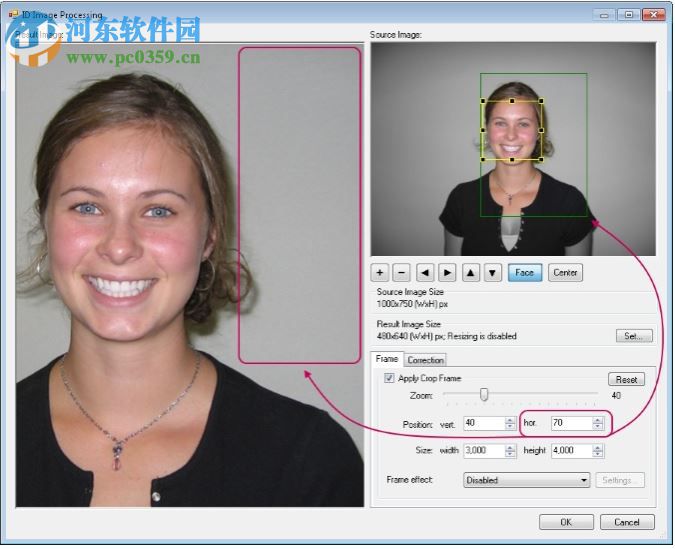Maximize the ID Image Processing window
This screenshot has height=549, width=675.
pyautogui.click(x=629, y=15)
